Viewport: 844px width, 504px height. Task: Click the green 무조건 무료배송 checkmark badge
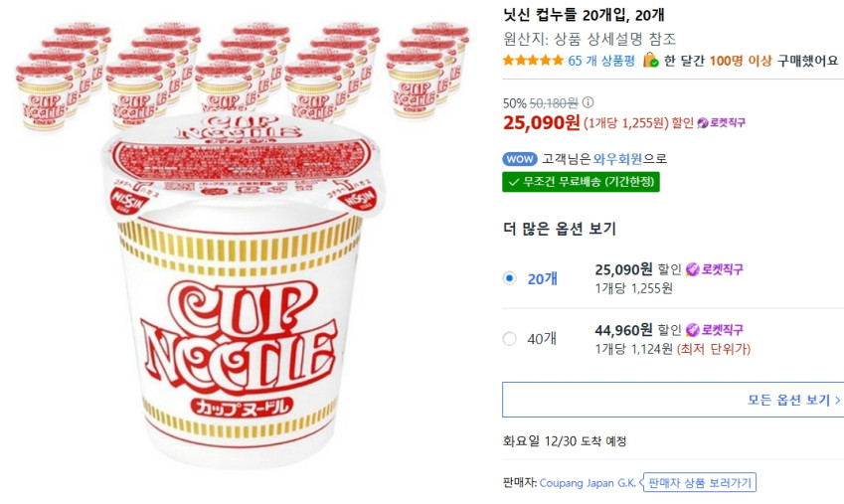(x=582, y=182)
